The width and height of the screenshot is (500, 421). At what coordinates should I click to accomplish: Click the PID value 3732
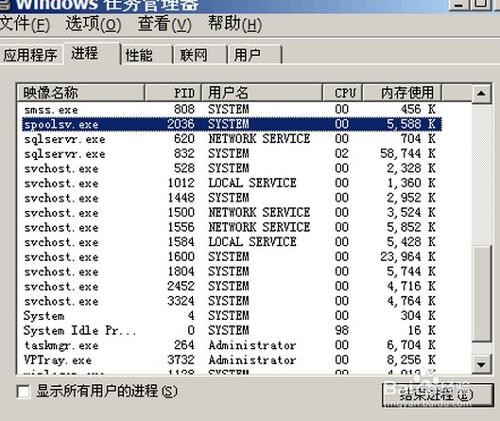(x=181, y=360)
